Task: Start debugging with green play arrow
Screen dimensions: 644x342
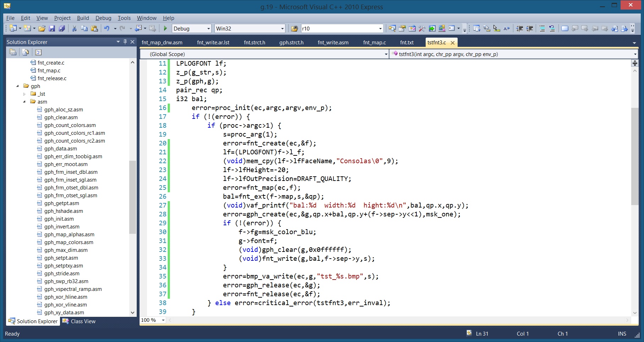Action: [165, 28]
